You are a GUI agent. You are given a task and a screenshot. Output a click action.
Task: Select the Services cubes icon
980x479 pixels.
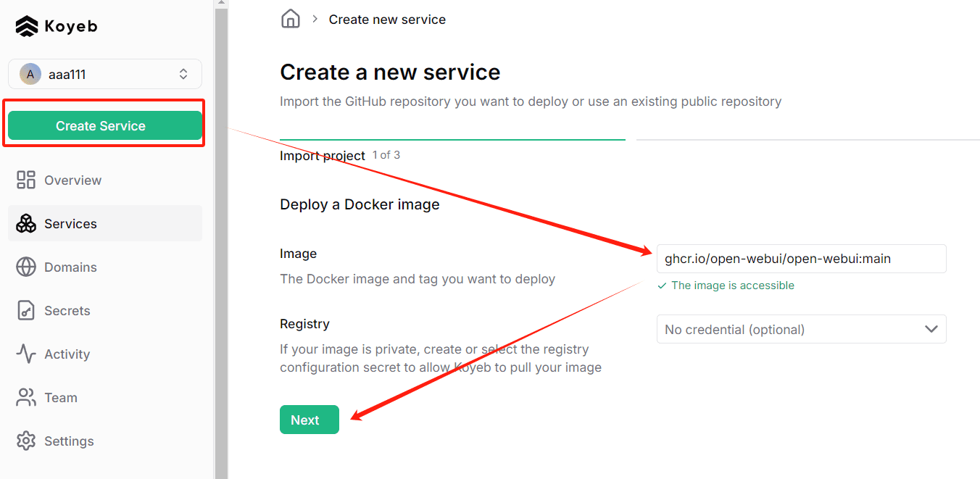(x=26, y=223)
